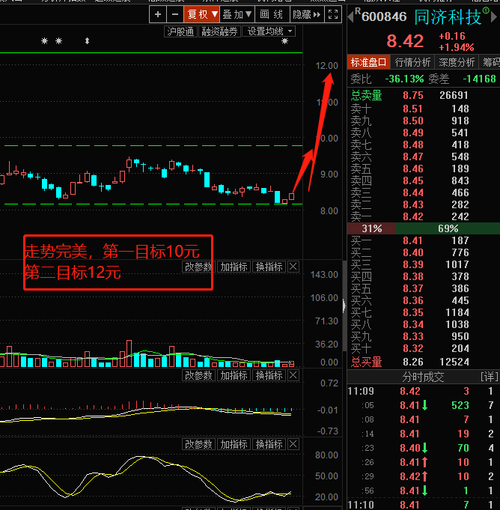Screen dimensions: 500x510
Task: Go to next stock with right arrow
Action: pyautogui.click(x=494, y=17)
